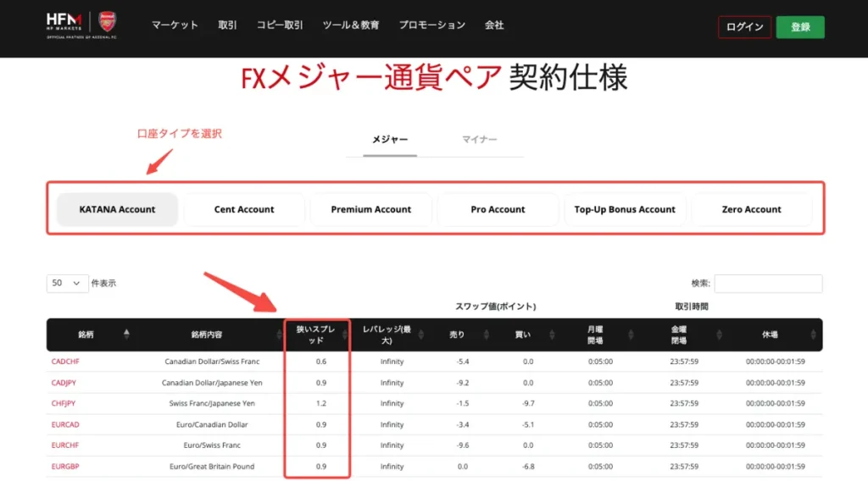The height and width of the screenshot is (481, 868).
Task: Click スワップ値(ポイント) group header
Action: click(x=495, y=307)
